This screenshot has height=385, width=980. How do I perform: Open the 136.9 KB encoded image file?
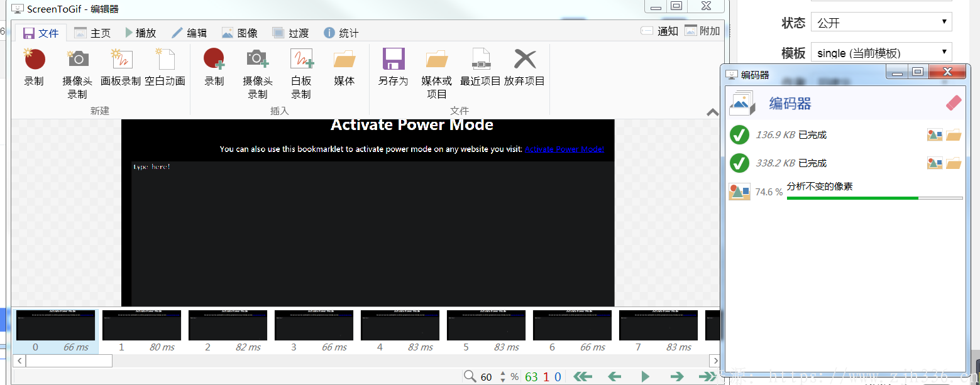point(935,134)
